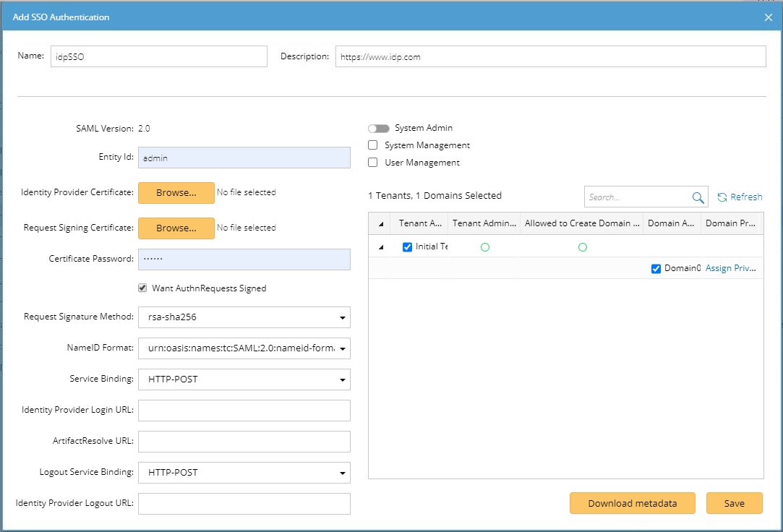Click the green circle under Tenant Admin
Image resolution: width=783 pixels, height=532 pixels.
pyautogui.click(x=484, y=246)
